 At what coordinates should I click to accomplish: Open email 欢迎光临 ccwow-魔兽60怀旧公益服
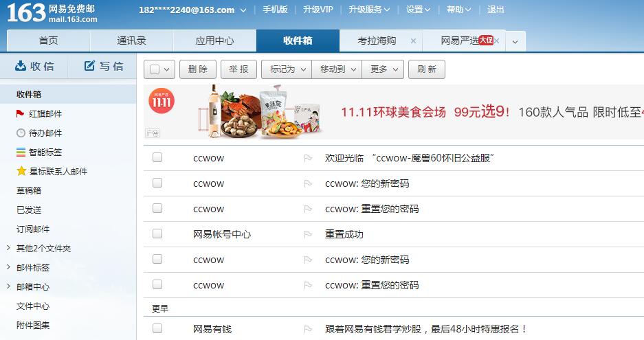(x=409, y=158)
